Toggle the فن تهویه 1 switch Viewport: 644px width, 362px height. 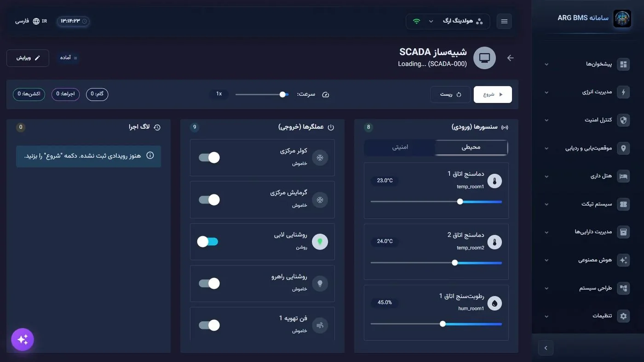point(209,325)
